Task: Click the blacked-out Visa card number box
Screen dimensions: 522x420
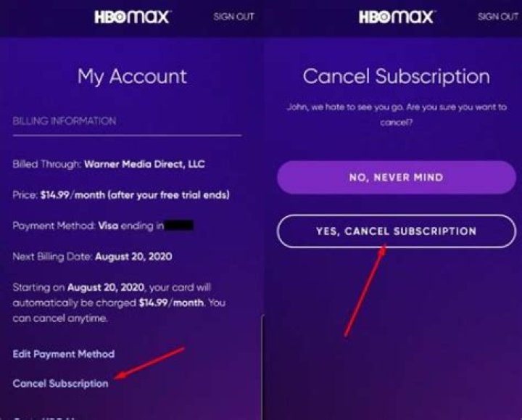Action: (179, 226)
